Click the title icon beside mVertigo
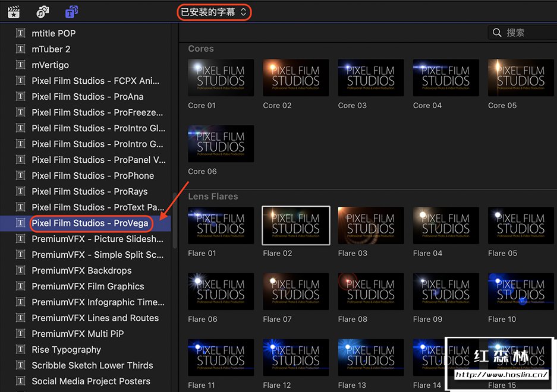Screen dimensions: 557x392 (21, 65)
